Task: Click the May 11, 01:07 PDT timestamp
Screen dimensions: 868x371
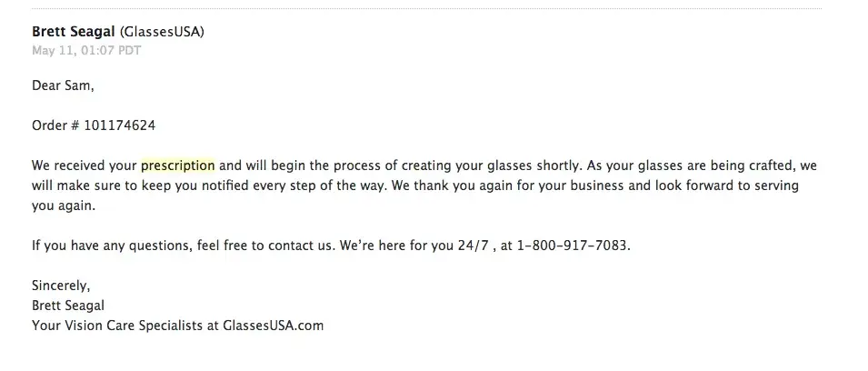Action: tap(86, 50)
